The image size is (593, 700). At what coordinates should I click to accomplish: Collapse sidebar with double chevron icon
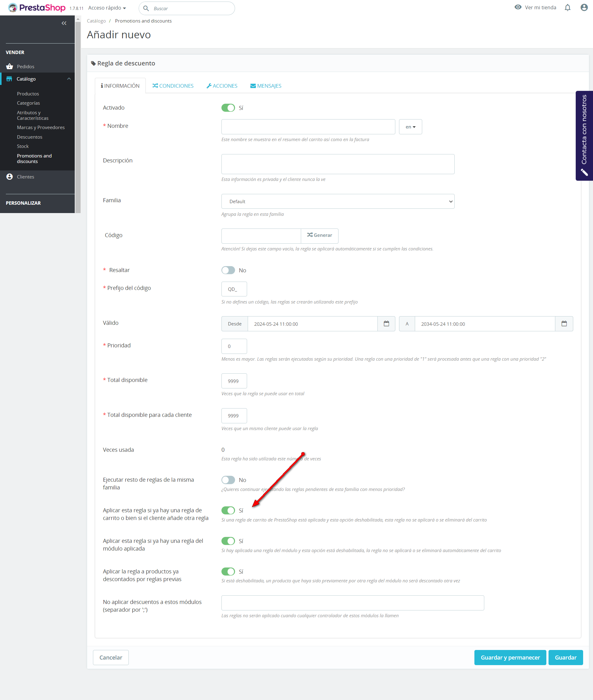(64, 23)
